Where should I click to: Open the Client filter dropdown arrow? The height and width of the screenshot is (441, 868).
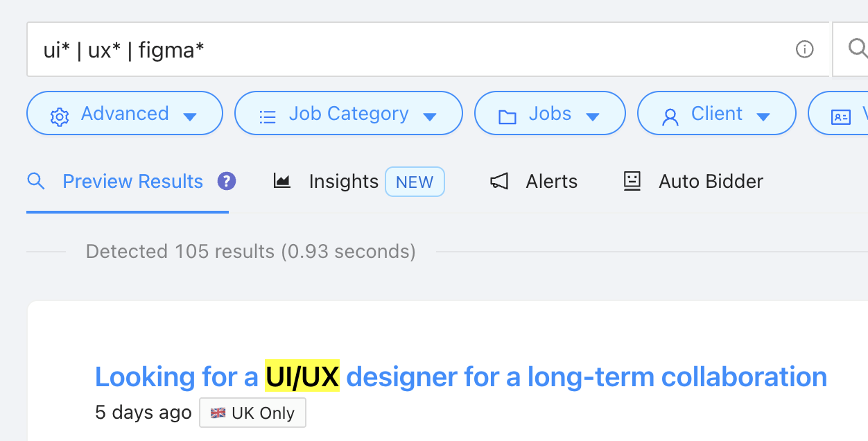point(763,116)
